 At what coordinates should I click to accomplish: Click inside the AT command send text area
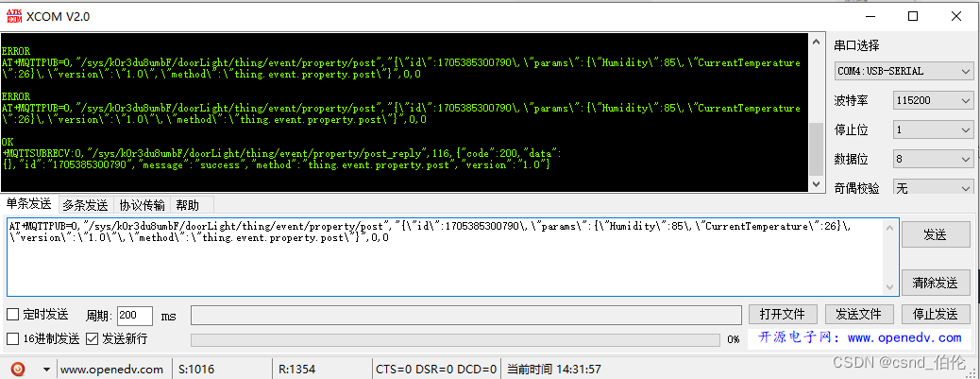coord(445,257)
